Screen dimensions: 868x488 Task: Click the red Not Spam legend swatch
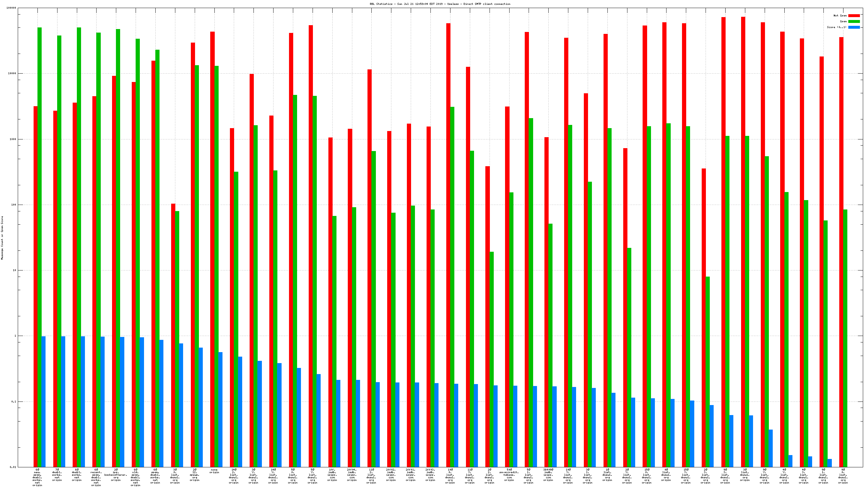[x=854, y=15]
